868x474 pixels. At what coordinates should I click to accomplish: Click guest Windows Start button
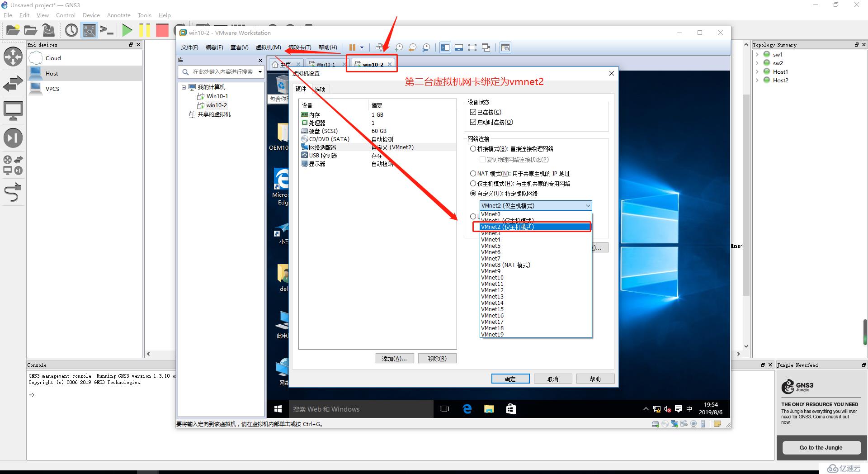278,409
